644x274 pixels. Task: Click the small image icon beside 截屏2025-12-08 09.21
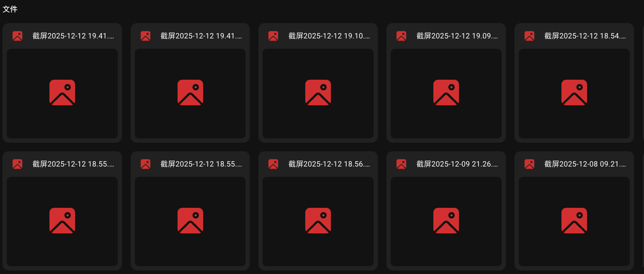pos(529,164)
